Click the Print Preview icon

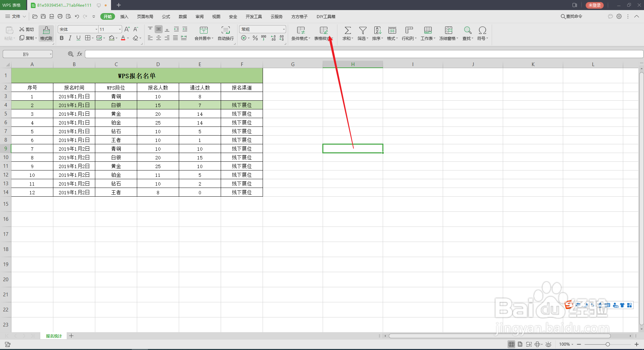[68, 16]
